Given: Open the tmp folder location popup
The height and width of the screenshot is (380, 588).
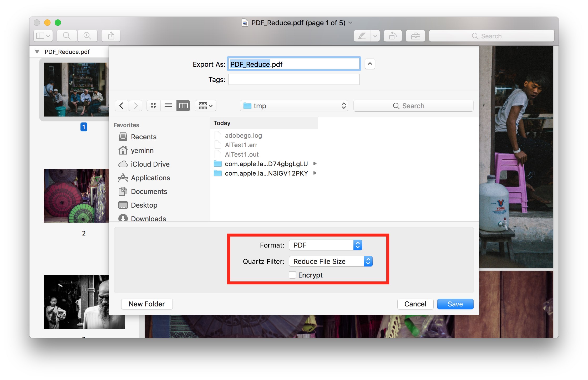Looking at the screenshot, I should [294, 106].
